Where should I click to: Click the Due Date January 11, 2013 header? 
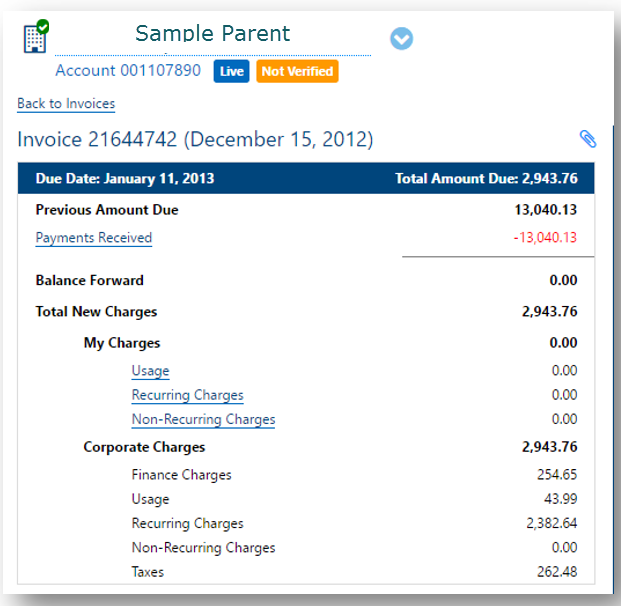tap(125, 179)
